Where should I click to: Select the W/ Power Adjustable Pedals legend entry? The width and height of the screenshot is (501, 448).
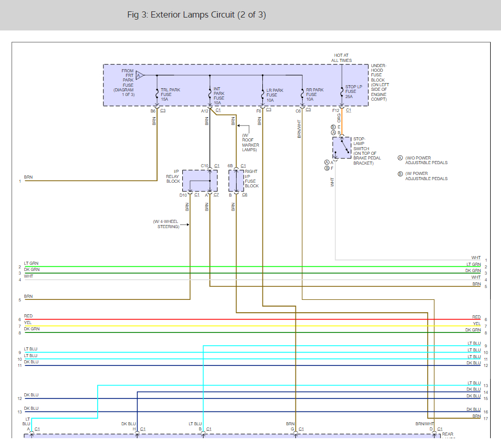[425, 176]
